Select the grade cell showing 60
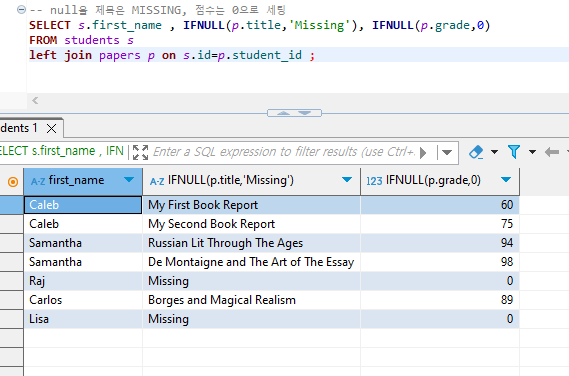 (440, 205)
